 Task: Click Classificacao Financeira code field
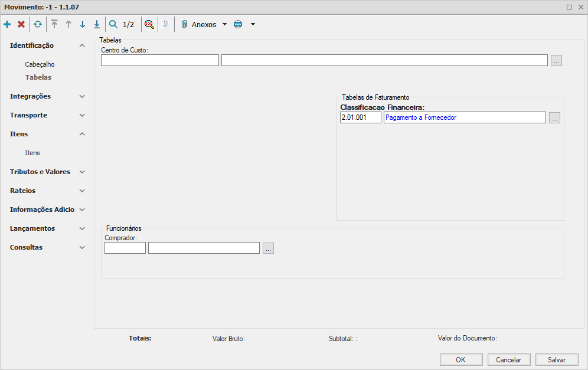(x=360, y=118)
